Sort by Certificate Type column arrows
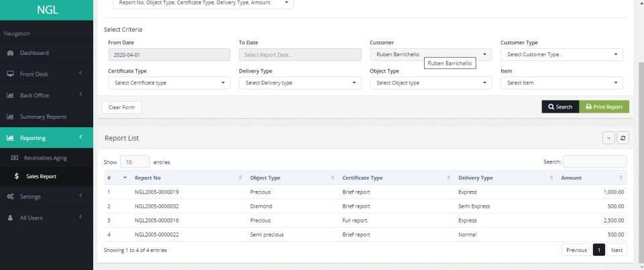 click(449, 178)
